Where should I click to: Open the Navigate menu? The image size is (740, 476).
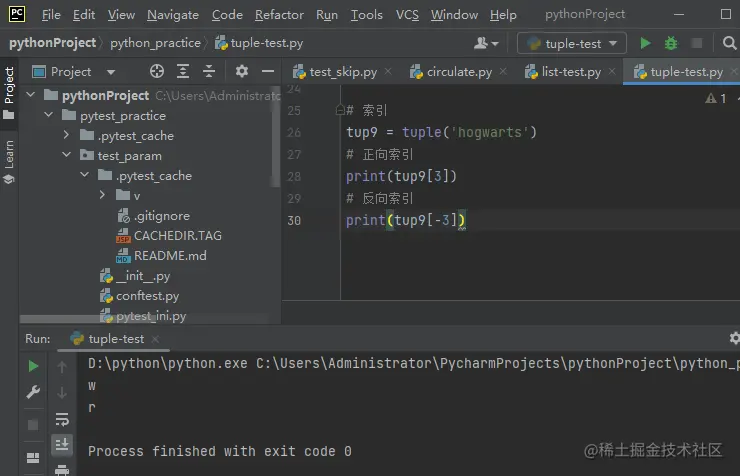(x=173, y=15)
